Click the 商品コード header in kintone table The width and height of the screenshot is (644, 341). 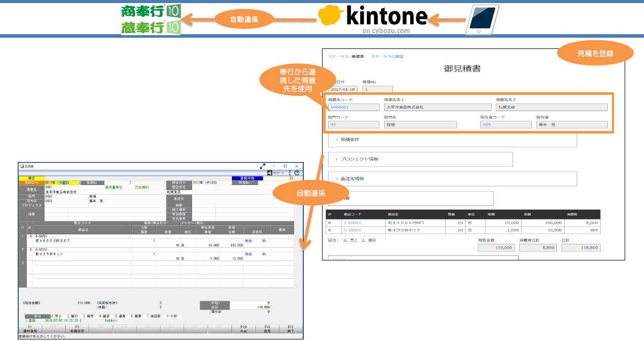(352, 215)
